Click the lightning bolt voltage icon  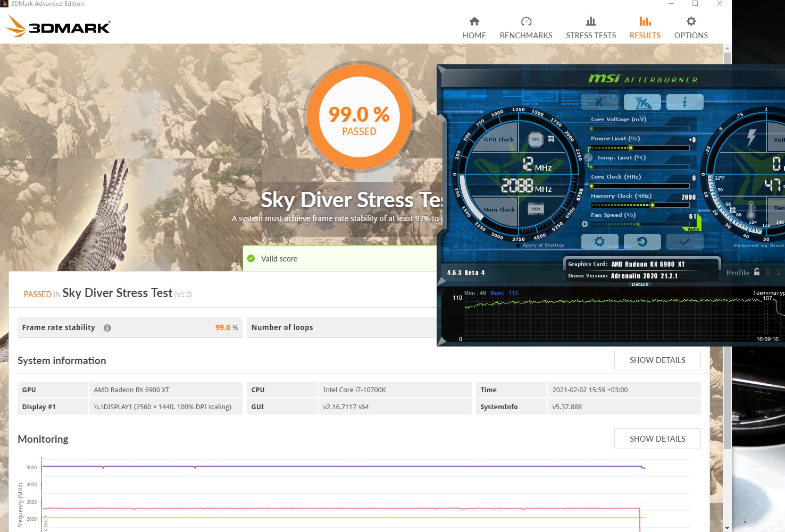(x=751, y=137)
